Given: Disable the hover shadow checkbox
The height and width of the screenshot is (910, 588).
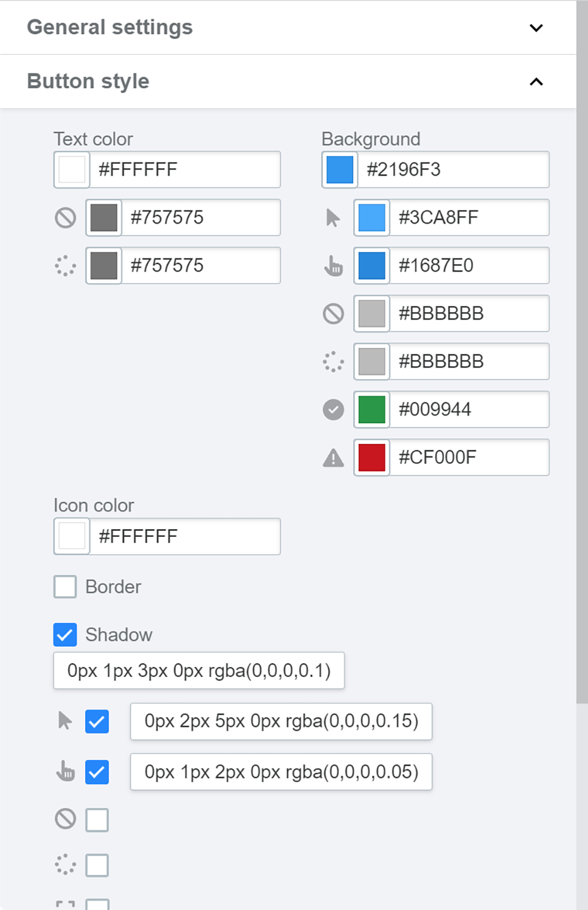Looking at the screenshot, I should tap(97, 722).
